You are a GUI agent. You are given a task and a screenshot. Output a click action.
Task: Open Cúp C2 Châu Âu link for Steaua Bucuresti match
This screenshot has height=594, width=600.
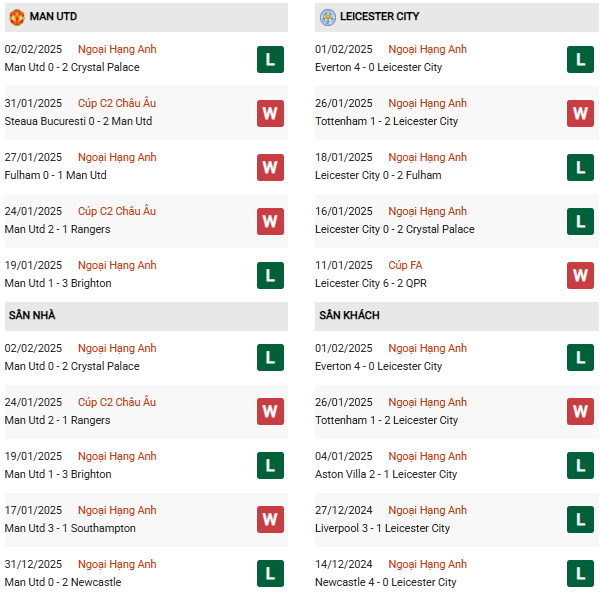[117, 103]
